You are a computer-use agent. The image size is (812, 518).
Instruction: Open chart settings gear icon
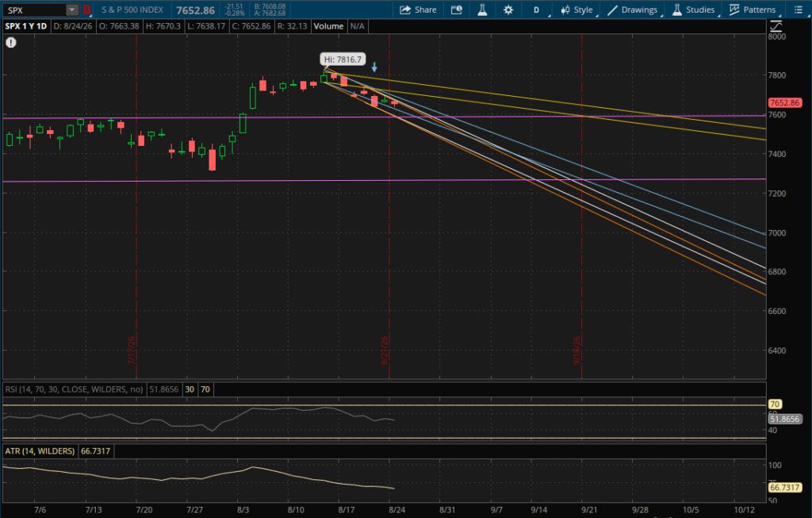point(508,10)
